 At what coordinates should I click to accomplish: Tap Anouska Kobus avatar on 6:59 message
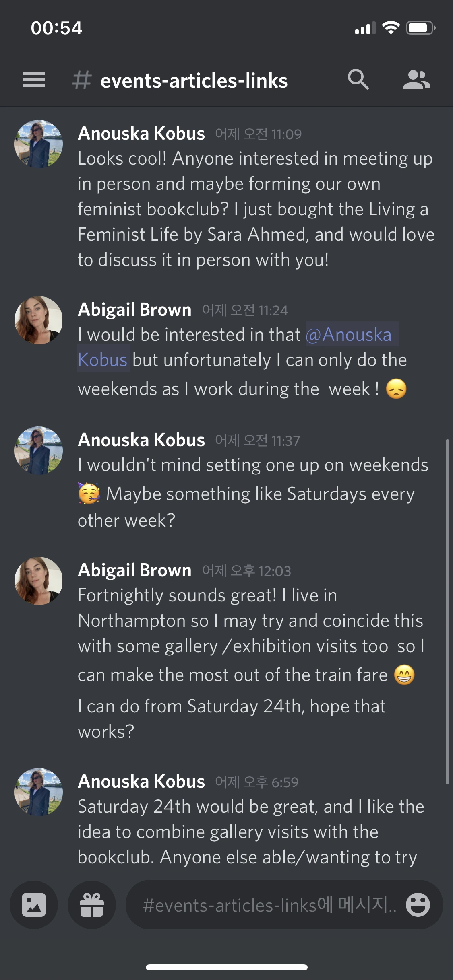(39, 792)
